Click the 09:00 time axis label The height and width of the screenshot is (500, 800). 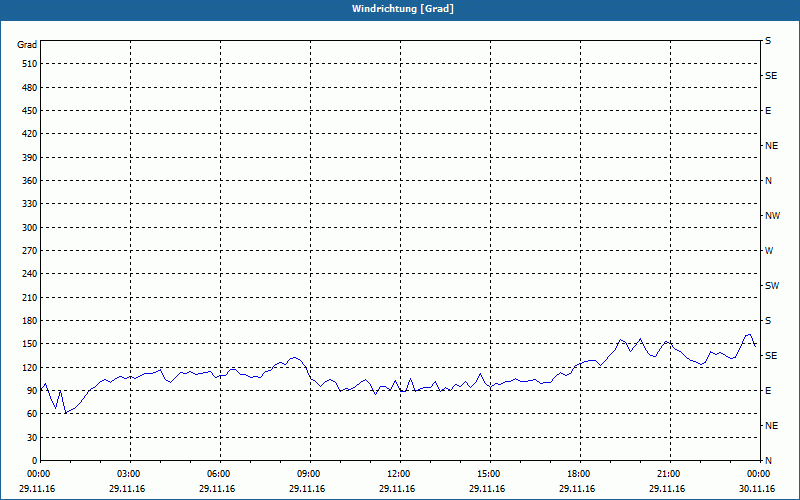coord(310,474)
